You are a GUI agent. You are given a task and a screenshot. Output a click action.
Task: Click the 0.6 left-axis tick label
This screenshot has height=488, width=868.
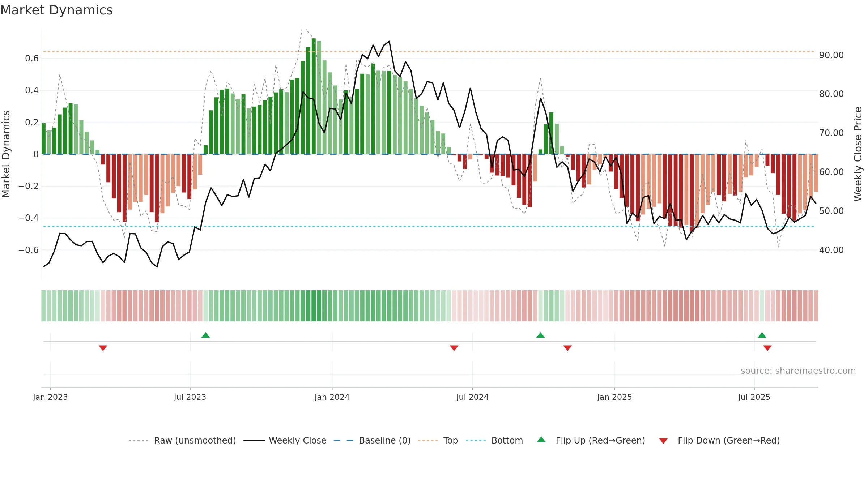coord(32,58)
